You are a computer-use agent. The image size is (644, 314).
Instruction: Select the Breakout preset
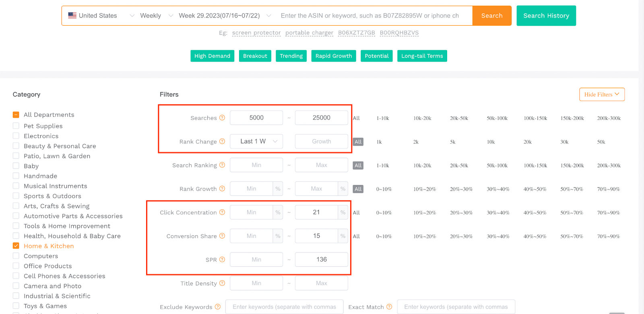tap(255, 56)
